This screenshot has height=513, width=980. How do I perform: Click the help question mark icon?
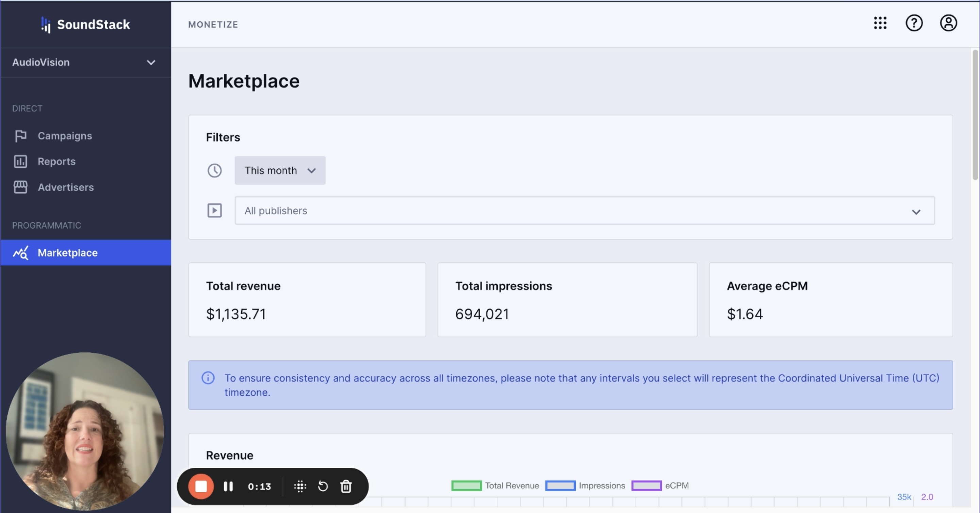[x=914, y=23]
